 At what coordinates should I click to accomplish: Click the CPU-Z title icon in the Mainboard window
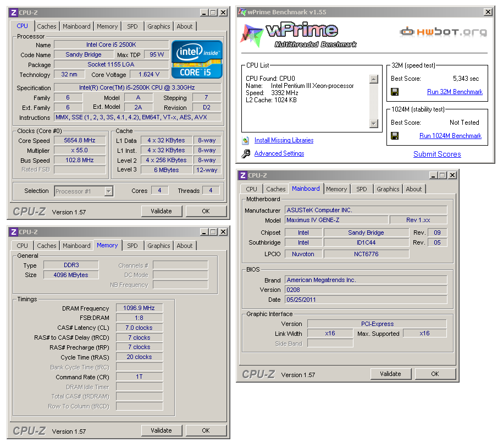[243, 175]
